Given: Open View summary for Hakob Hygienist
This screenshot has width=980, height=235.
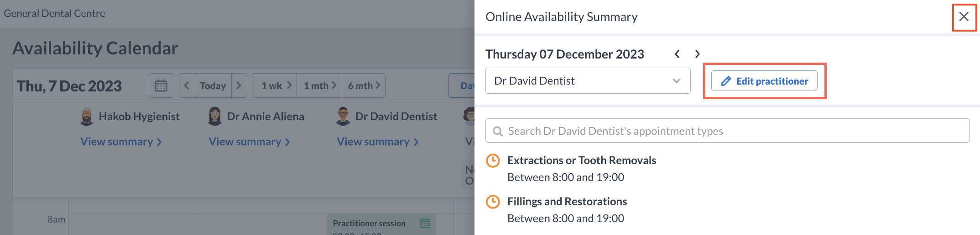Looking at the screenshot, I should (121, 142).
